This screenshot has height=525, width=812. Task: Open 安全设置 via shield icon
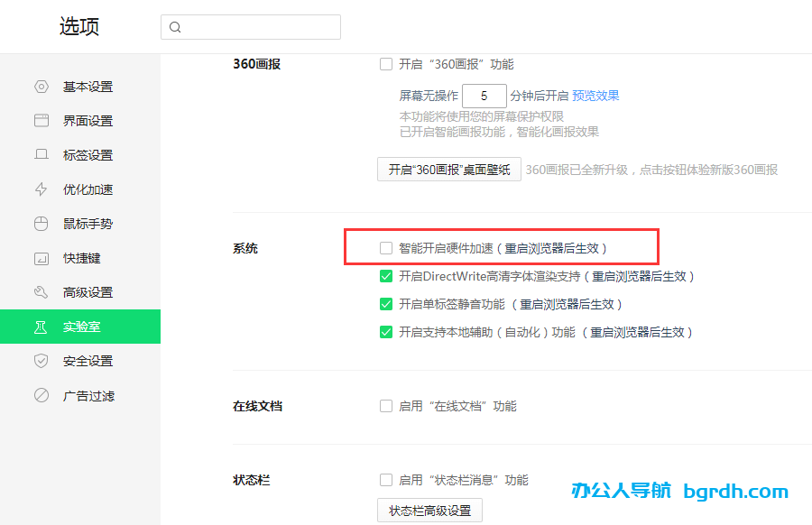point(41,361)
